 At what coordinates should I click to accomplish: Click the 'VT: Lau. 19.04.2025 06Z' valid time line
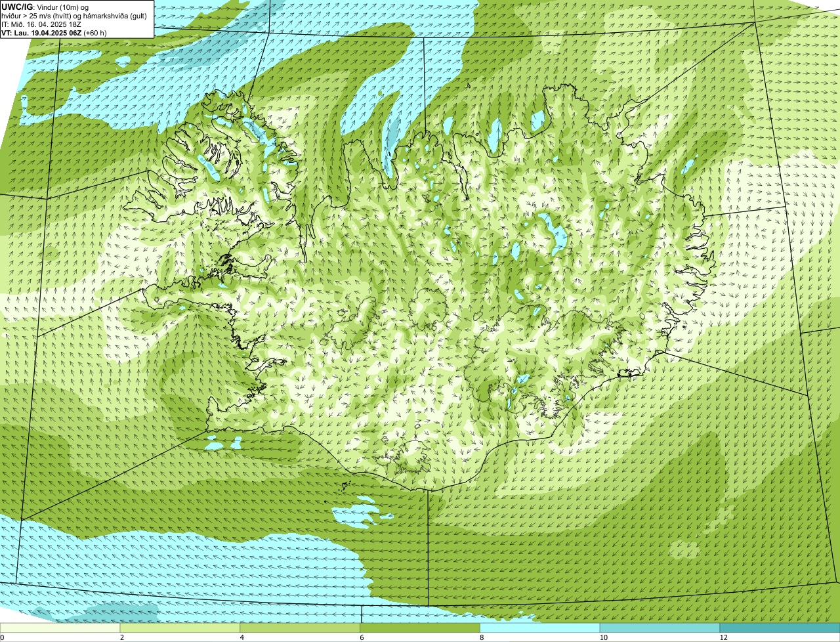click(x=54, y=32)
